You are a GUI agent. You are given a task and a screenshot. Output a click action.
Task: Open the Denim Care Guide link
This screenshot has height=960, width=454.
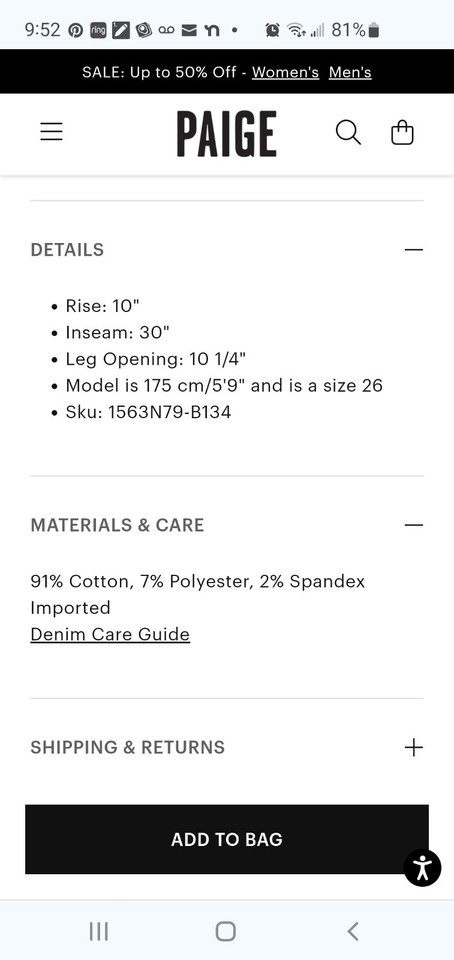pyautogui.click(x=110, y=634)
